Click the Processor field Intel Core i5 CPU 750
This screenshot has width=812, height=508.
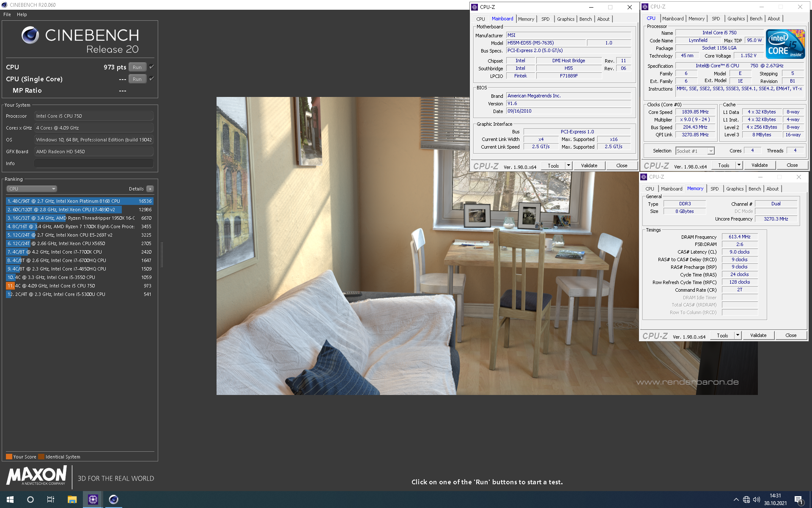coord(93,116)
